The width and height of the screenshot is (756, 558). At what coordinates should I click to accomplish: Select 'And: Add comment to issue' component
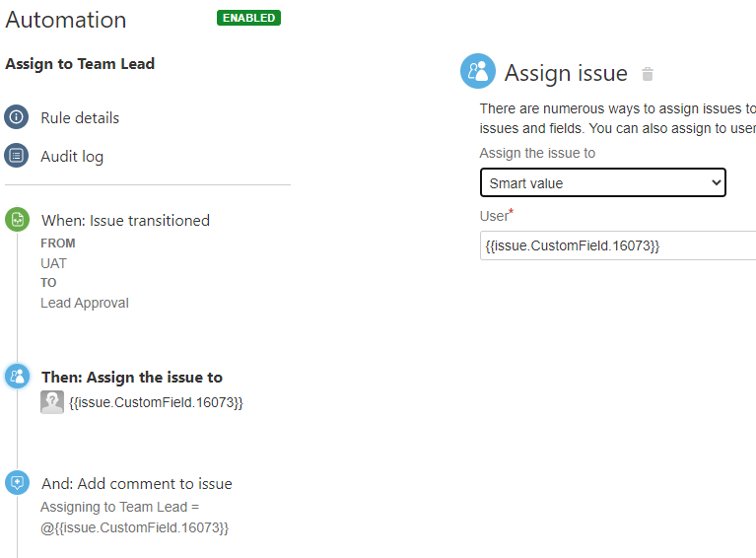(136, 484)
